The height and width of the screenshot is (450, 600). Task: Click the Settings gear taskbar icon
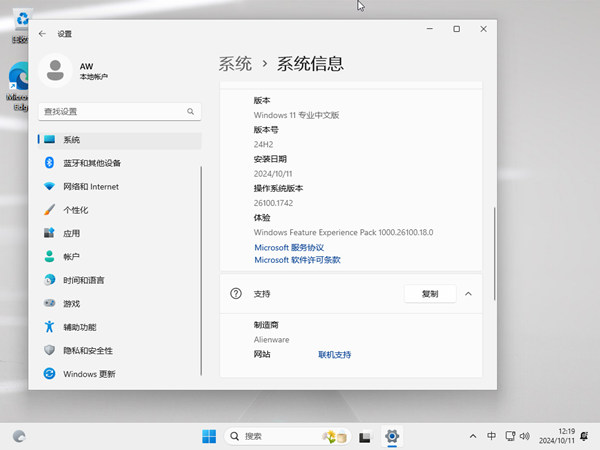click(x=392, y=436)
